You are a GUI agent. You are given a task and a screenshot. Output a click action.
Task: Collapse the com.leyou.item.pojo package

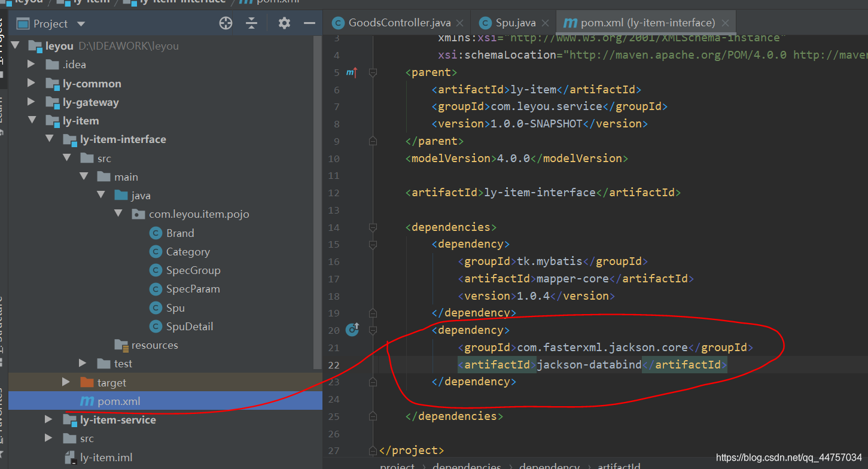(x=118, y=214)
